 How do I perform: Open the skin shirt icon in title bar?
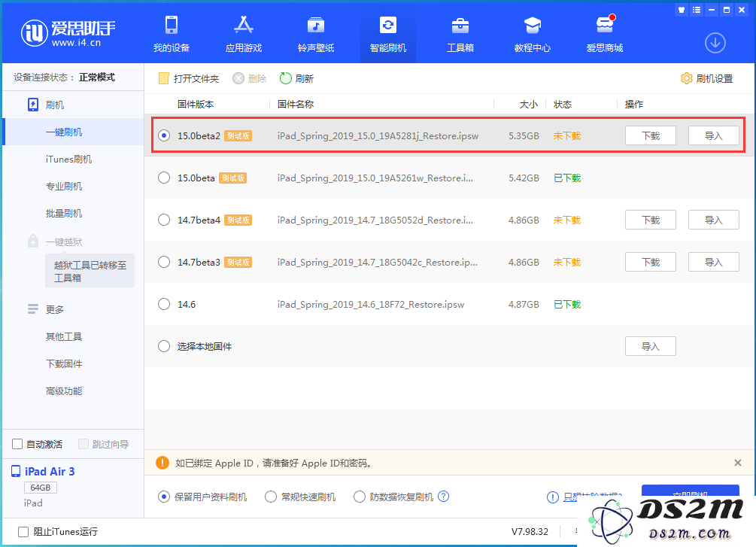click(682, 10)
